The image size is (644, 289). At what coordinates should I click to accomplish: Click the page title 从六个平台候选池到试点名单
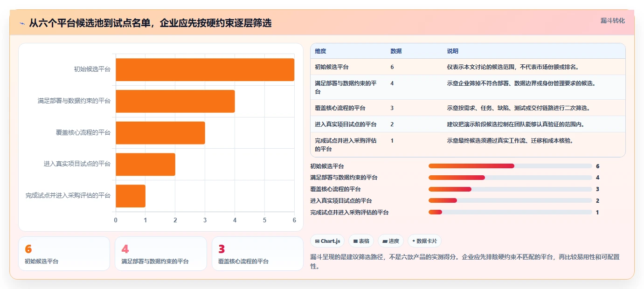click(150, 23)
